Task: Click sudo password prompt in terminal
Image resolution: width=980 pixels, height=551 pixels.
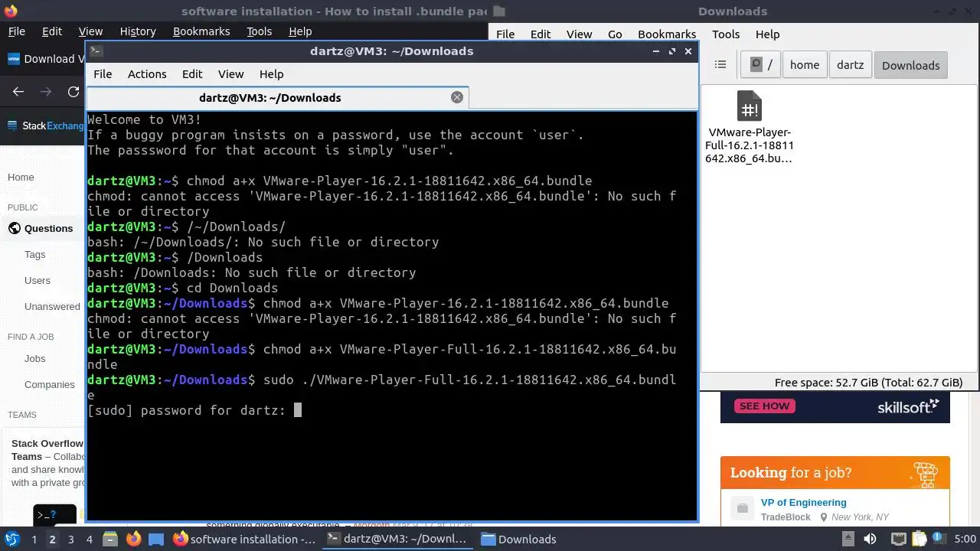Action: [187, 410]
